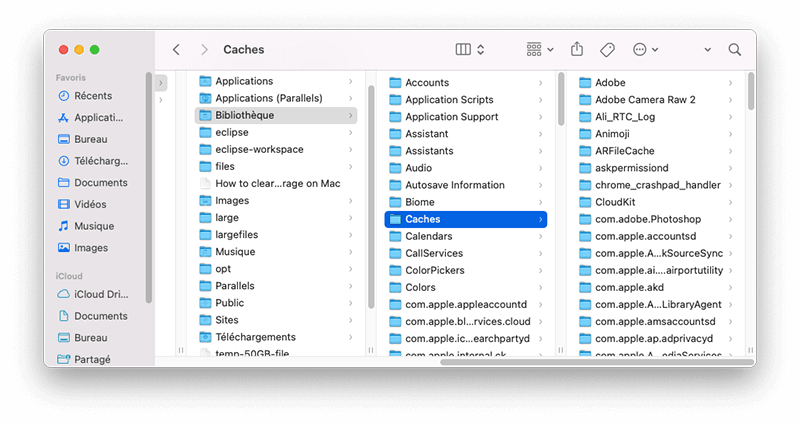Click the search magnifier icon
Screen dimensions: 800x425
734,49
